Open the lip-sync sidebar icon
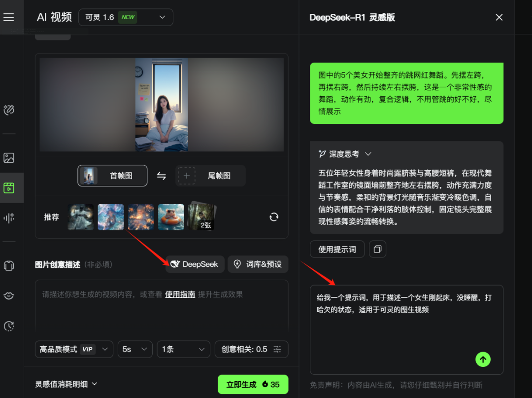 9,295
